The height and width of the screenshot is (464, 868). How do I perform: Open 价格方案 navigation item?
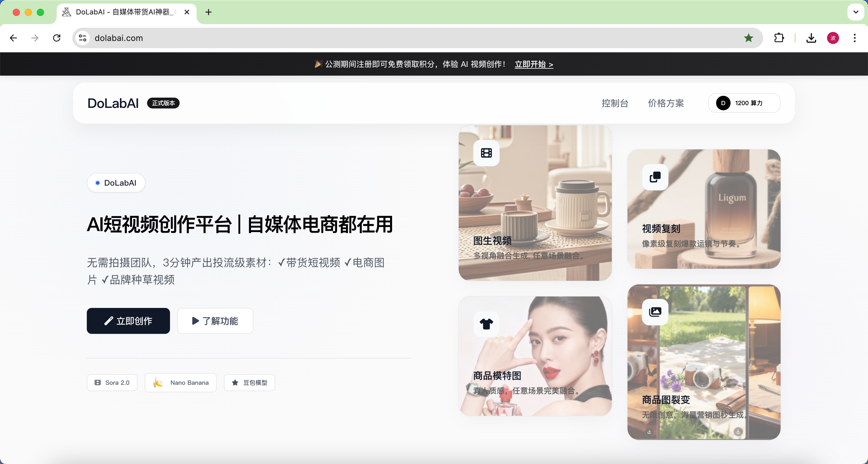pos(666,103)
